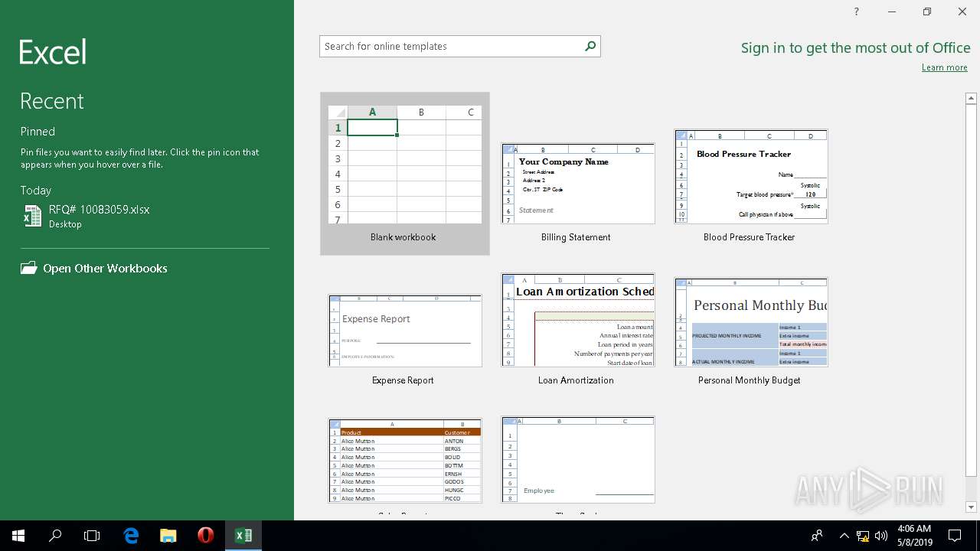The width and height of the screenshot is (980, 551).
Task: Click Sign in to get the most out of Office
Action: coord(855,47)
